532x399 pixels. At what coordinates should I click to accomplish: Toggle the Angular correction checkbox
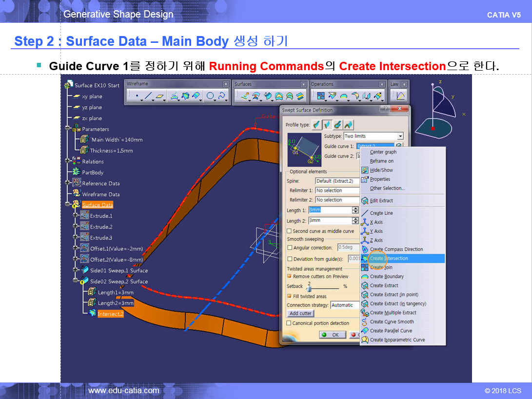click(289, 247)
